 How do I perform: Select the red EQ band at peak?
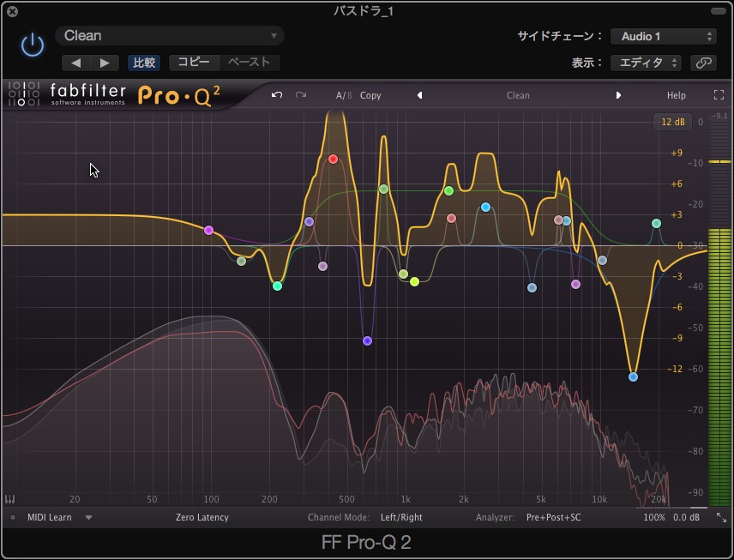pos(333,160)
